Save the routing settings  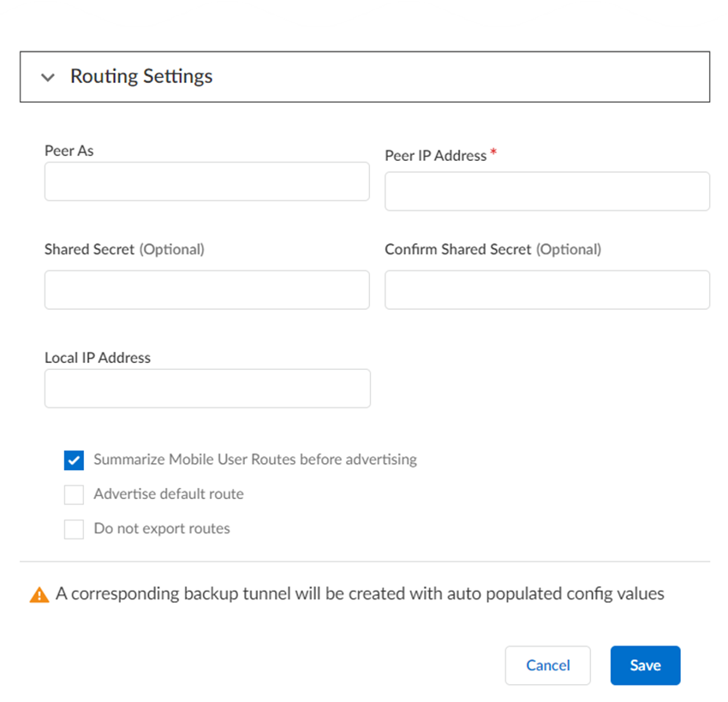coord(645,665)
